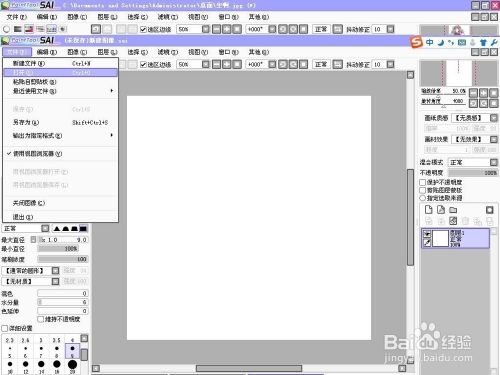Image resolution: width=500 pixels, height=375 pixels.
Task: Click canvas horizontal scrollbar thumb
Action: [x=249, y=368]
